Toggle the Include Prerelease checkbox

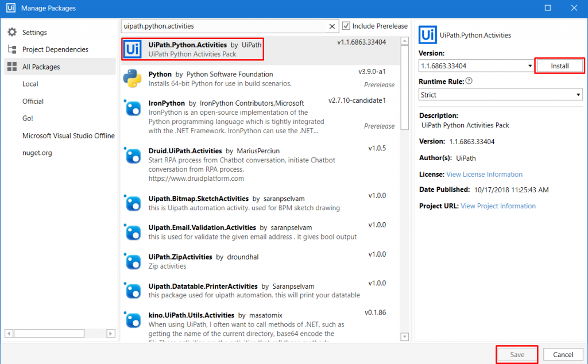[x=346, y=26]
